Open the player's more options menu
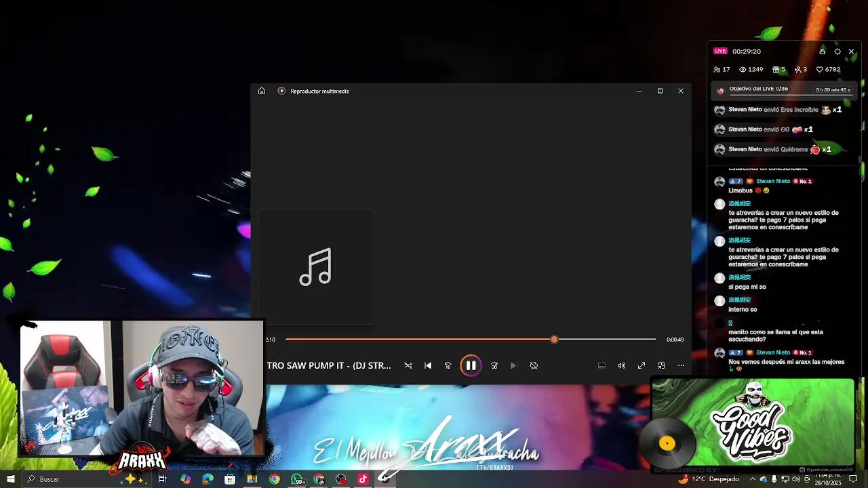The width and height of the screenshot is (868, 488). coord(681,365)
